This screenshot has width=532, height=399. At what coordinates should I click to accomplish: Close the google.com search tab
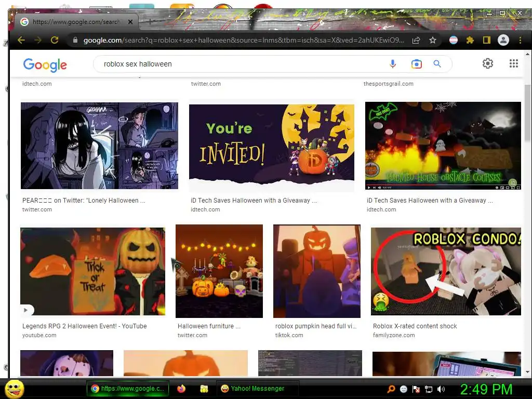[x=130, y=22]
